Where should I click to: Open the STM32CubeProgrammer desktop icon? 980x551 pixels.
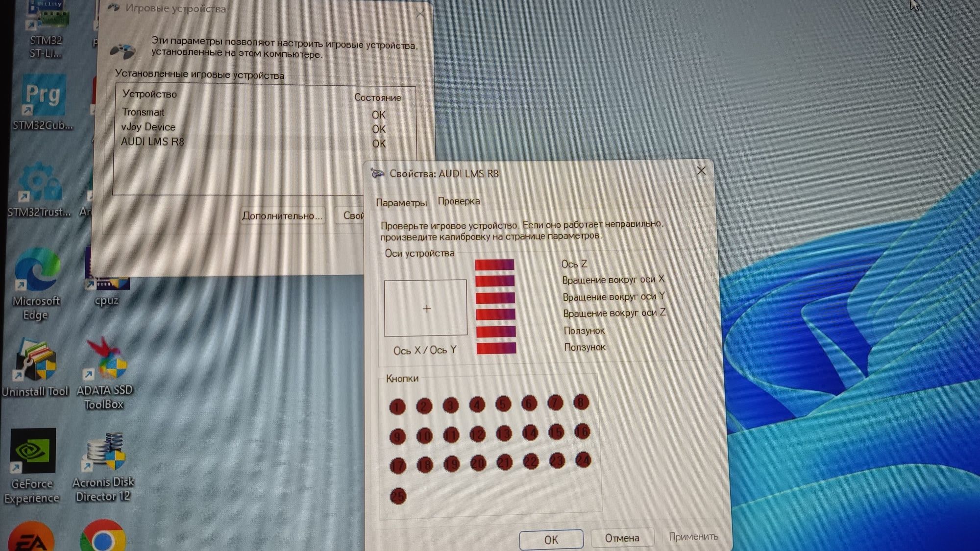(43, 103)
